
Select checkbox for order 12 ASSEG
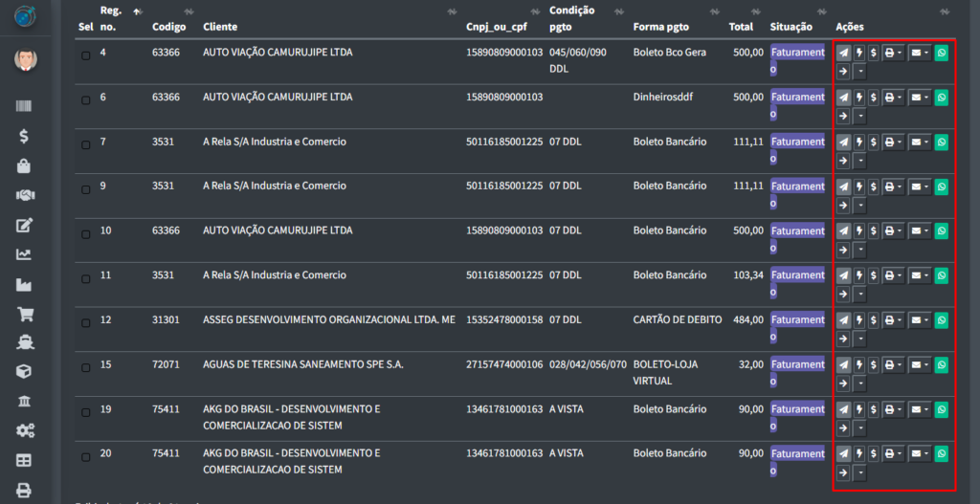point(85,323)
